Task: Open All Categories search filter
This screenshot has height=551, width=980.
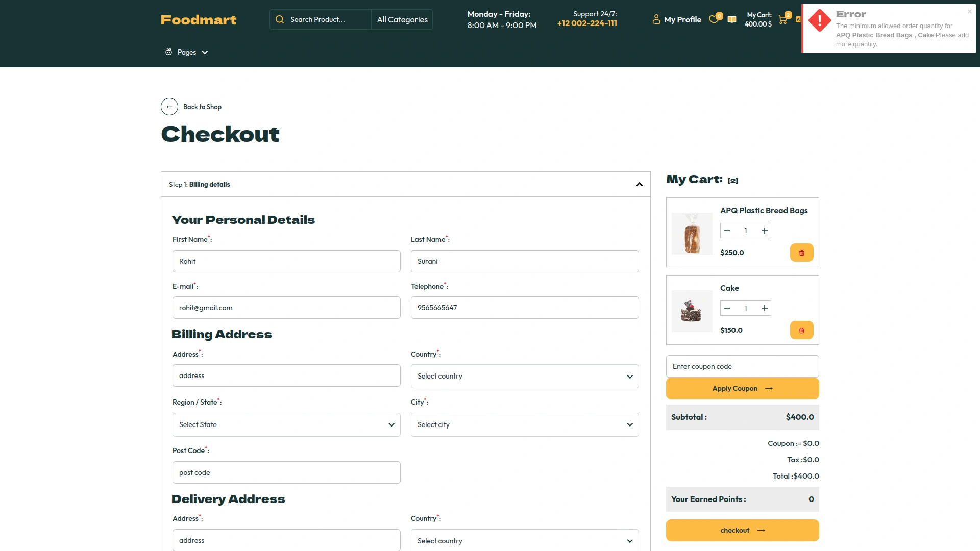Action: 402,19
